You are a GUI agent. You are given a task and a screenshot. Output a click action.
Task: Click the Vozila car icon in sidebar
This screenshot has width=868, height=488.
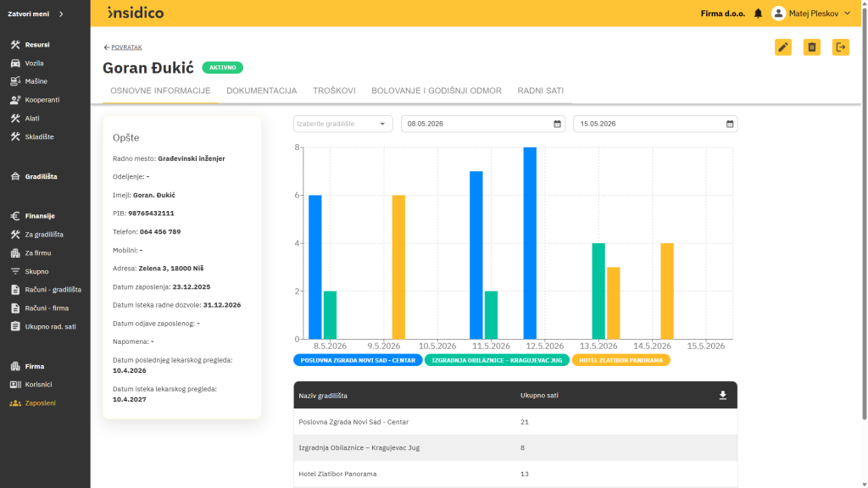15,63
